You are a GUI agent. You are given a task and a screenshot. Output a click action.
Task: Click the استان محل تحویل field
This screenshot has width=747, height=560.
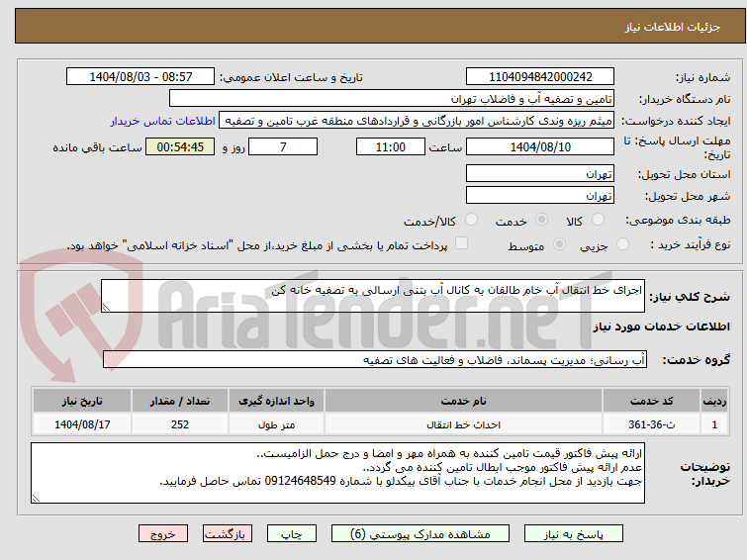[x=540, y=173]
